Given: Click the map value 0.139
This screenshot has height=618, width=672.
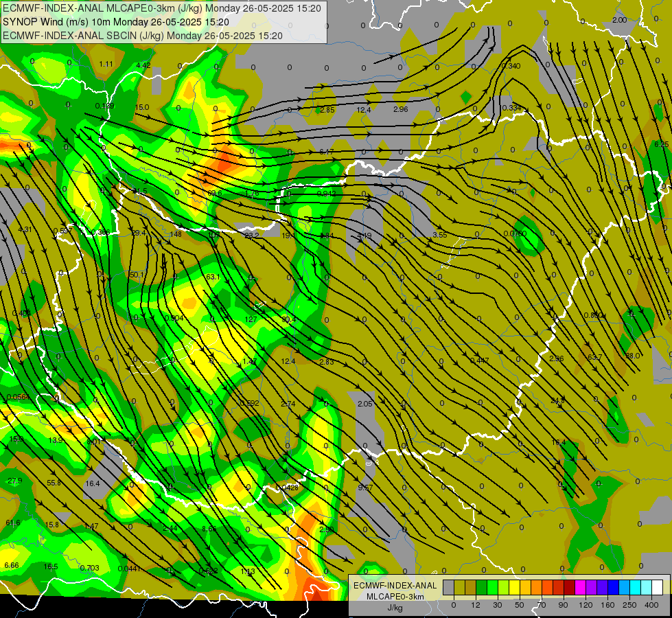Looking at the screenshot, I should pos(104,106).
